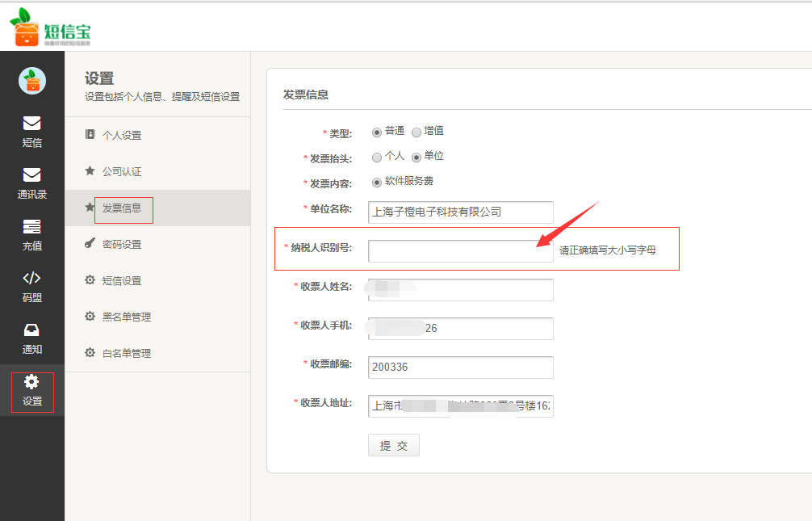This screenshot has width=812, height=521.
Task: Open 公司认证 menu item
Action: pyautogui.click(x=121, y=172)
